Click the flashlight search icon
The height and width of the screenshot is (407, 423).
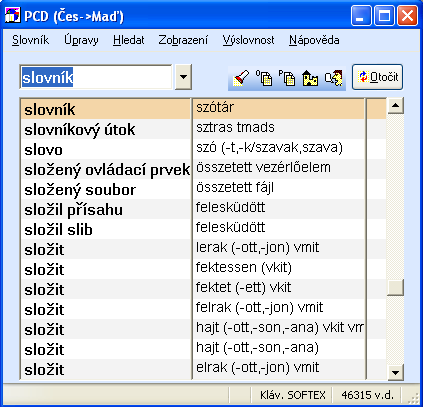click(241, 78)
